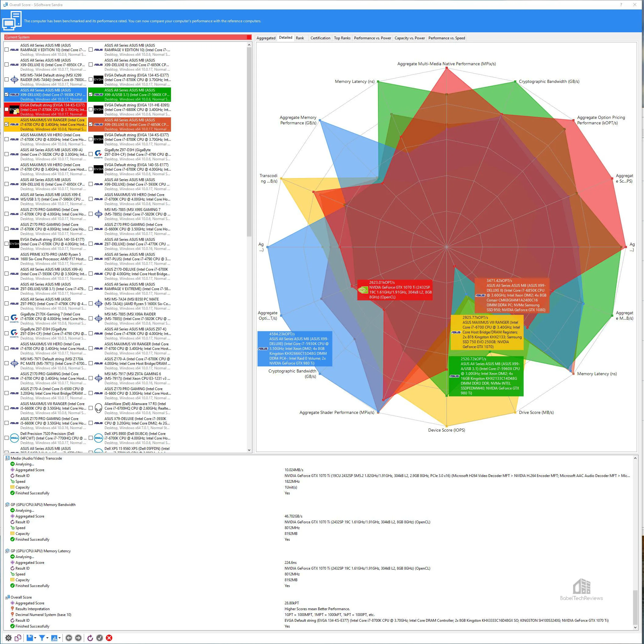Switch to the Aggregated tab

click(x=266, y=38)
